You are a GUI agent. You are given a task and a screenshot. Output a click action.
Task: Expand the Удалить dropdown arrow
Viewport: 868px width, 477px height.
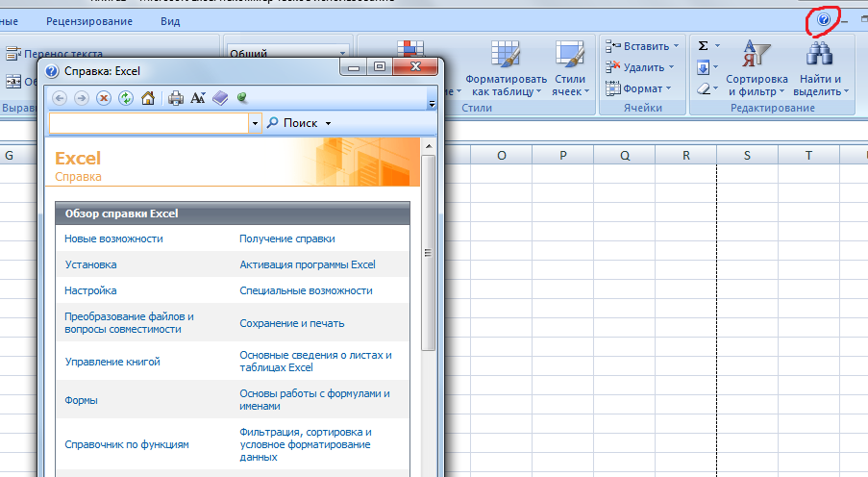coord(671,67)
